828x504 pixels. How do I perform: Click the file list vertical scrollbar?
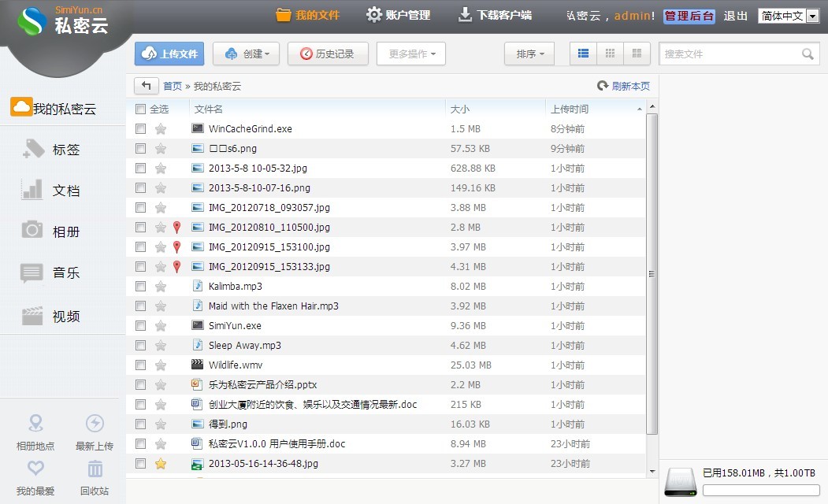click(652, 273)
